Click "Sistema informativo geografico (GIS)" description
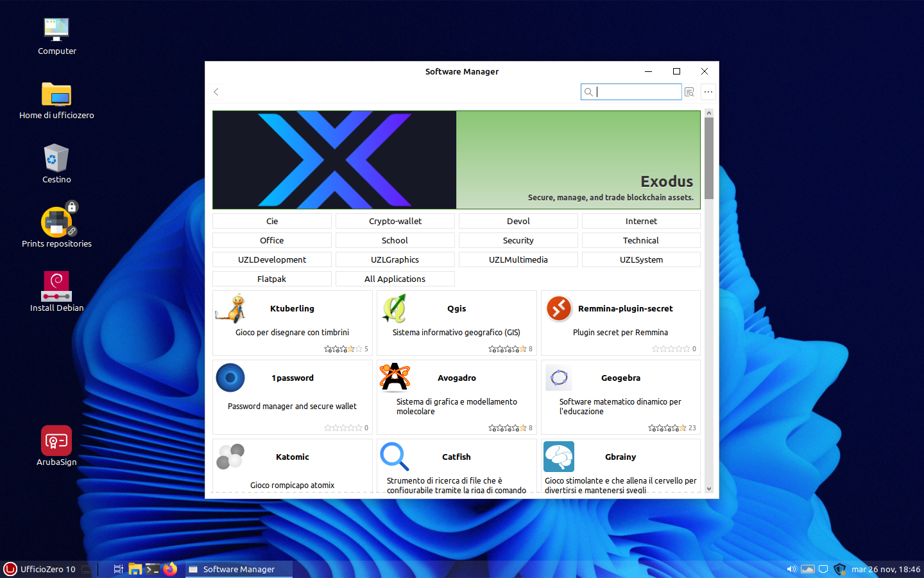 (x=456, y=332)
